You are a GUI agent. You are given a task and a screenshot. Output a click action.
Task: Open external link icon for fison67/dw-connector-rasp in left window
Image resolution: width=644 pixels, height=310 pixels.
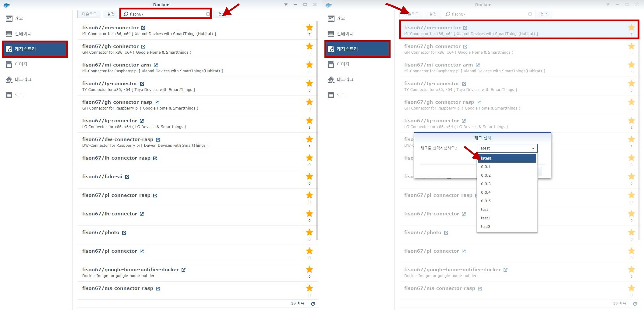158,140
